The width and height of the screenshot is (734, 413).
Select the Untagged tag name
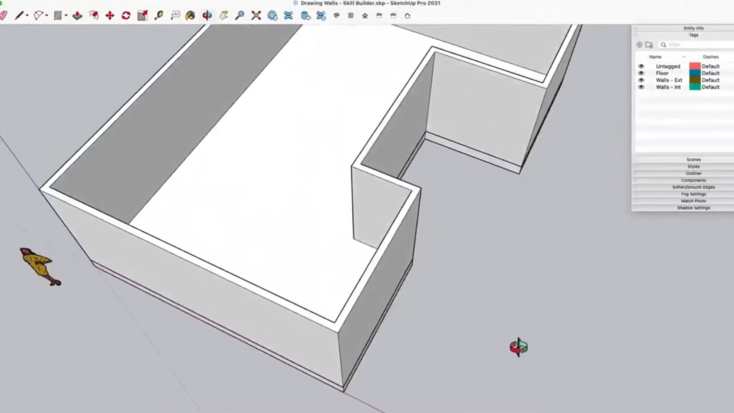click(668, 66)
